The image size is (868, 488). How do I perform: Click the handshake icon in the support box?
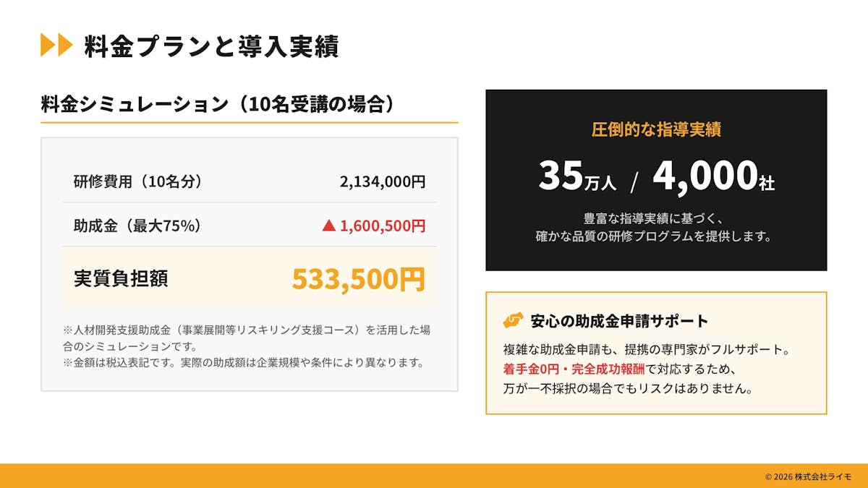tap(513, 320)
